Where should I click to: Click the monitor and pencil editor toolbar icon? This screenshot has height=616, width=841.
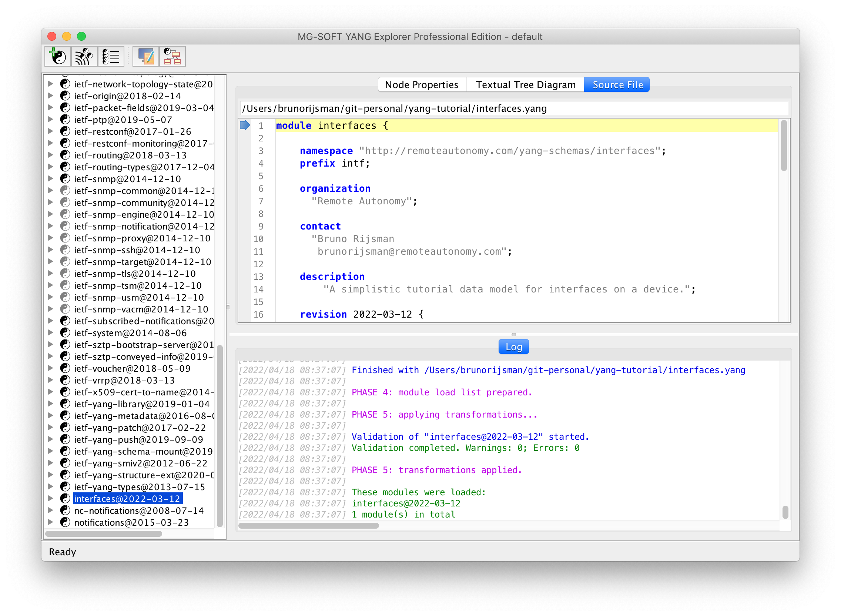click(x=146, y=56)
